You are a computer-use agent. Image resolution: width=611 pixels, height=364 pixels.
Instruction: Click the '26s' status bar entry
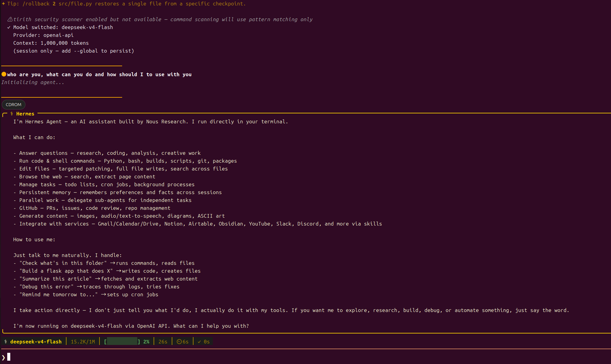[x=163, y=342]
